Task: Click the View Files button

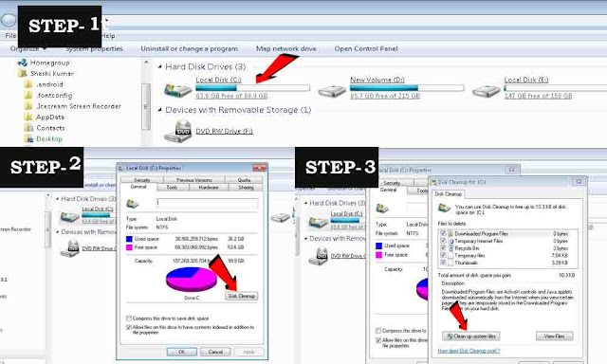Action: 554,337
